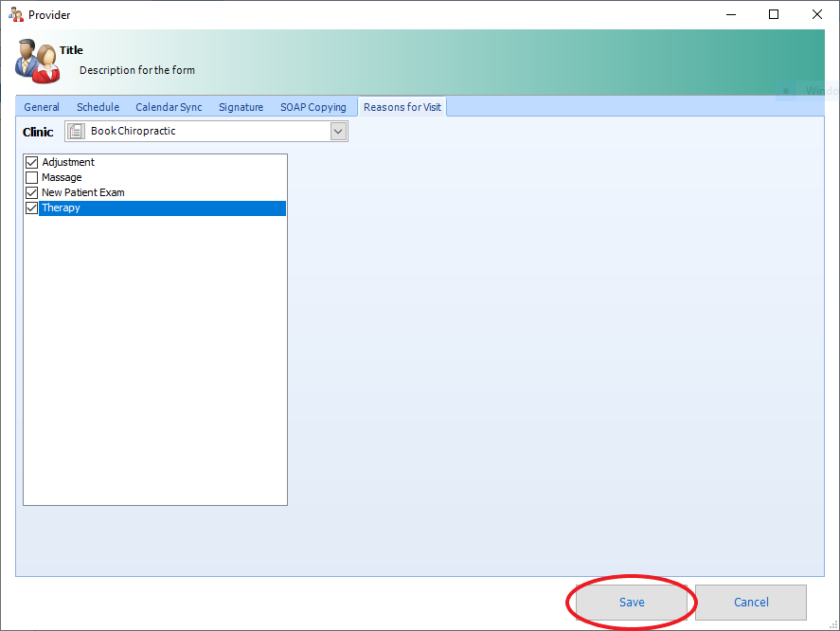Enable the Massage checkbox
This screenshot has width=840, height=631.
(31, 178)
